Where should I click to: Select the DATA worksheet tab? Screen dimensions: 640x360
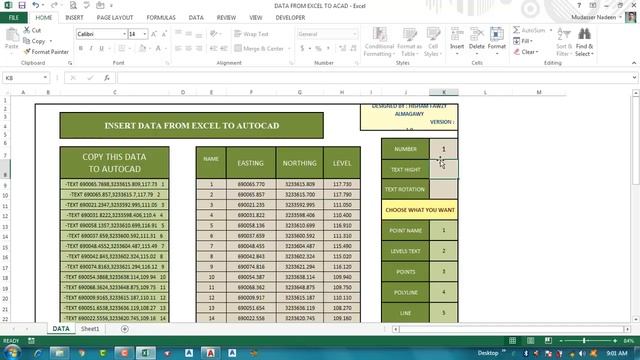click(x=61, y=329)
